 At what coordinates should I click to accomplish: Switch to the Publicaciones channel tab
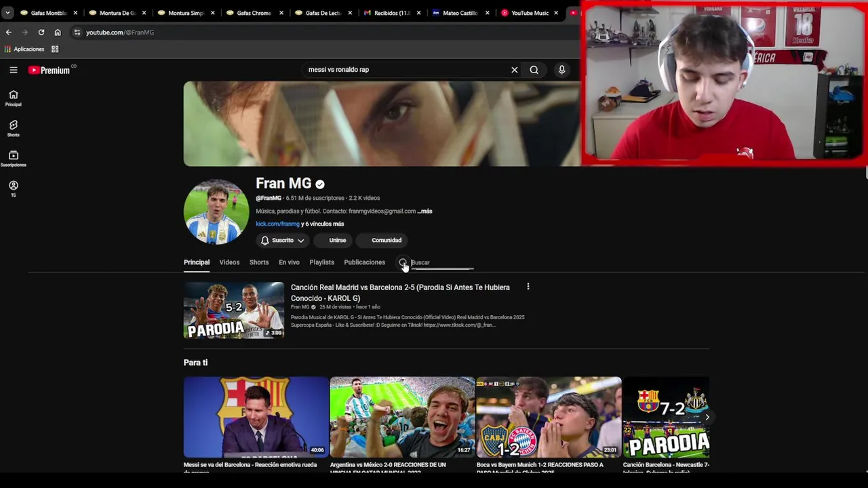tap(364, 262)
